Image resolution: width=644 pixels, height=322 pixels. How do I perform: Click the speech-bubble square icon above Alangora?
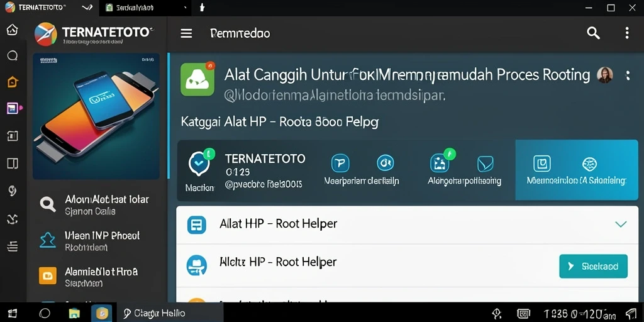pyautogui.click(x=485, y=164)
